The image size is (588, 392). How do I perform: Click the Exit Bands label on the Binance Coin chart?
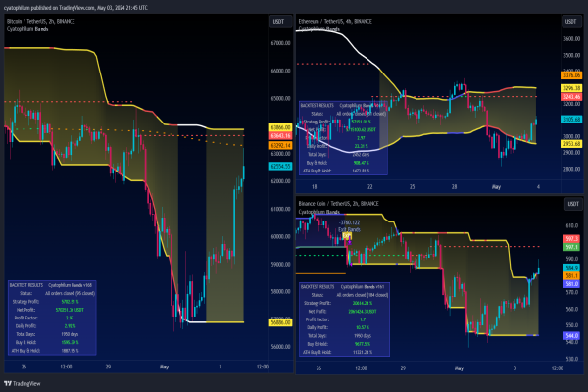[x=349, y=229]
